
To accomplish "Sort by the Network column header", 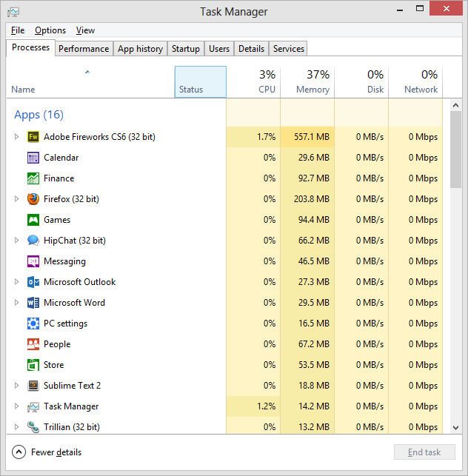I will tap(415, 82).
